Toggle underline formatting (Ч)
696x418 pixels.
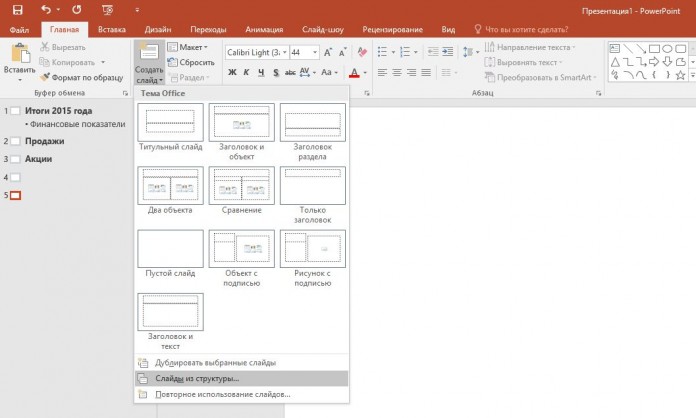[262, 72]
